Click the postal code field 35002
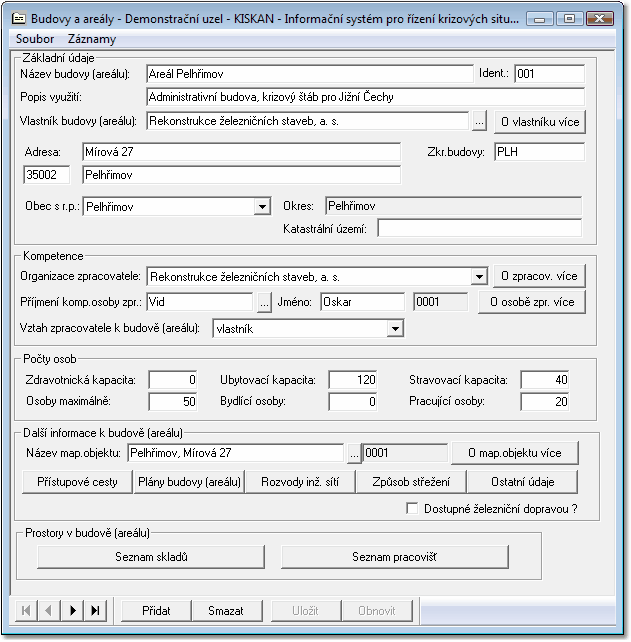Viewport: 631px width, 642px height. 46,175
